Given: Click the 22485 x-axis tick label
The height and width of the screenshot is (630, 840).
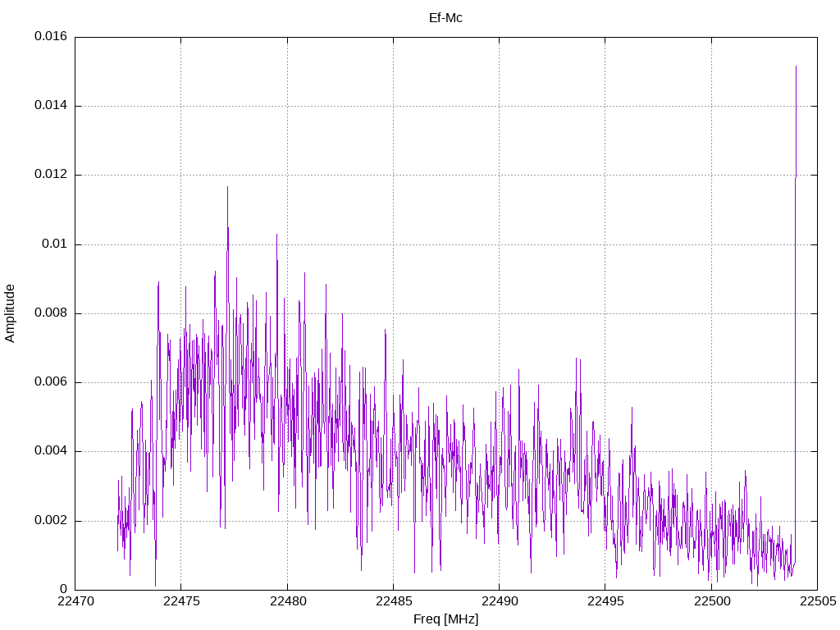Looking at the screenshot, I should pos(393,601).
